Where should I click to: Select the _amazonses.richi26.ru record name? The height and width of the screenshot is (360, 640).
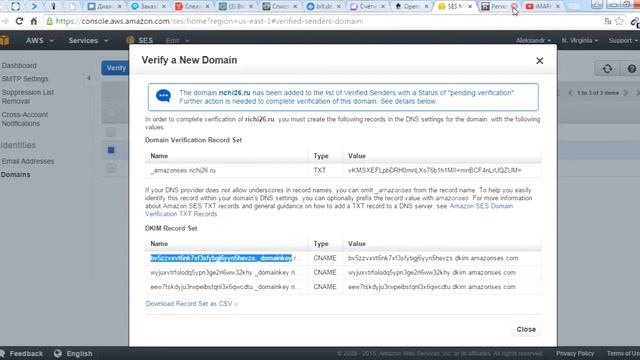183,171
